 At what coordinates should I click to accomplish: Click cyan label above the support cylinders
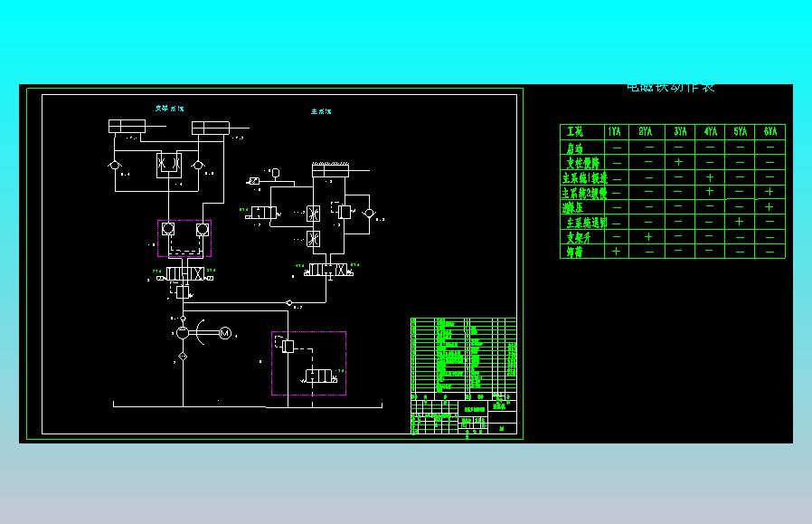click(170, 109)
